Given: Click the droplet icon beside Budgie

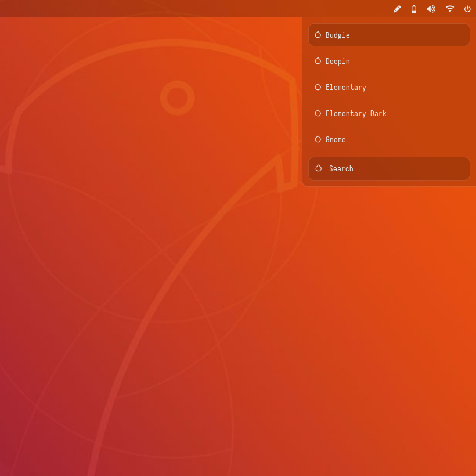Looking at the screenshot, I should click(318, 35).
